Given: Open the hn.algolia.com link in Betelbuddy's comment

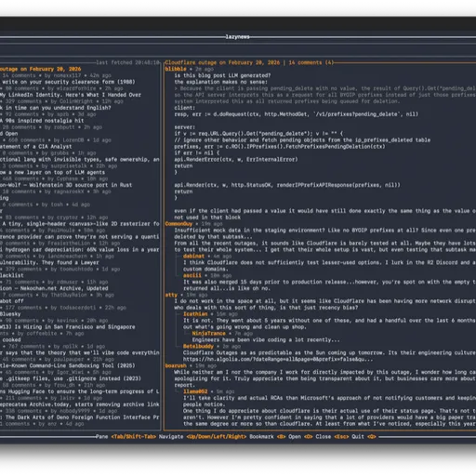Looking at the screenshot, I should coord(278,360).
